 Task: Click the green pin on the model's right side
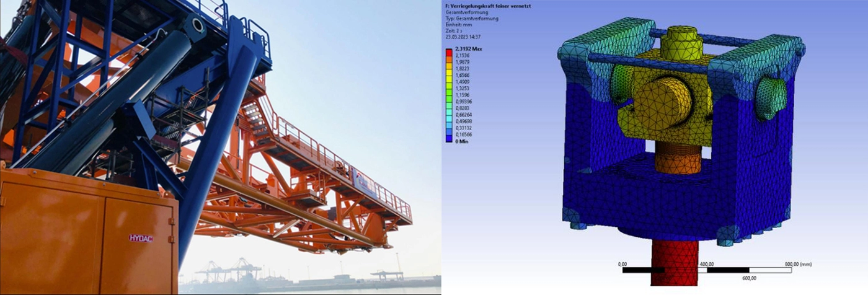pos(771,98)
